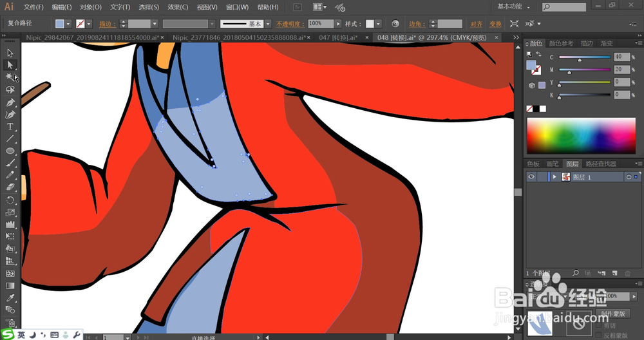Click the 变换 link in control bar
The width and height of the screenshot is (644, 340).
(495, 24)
